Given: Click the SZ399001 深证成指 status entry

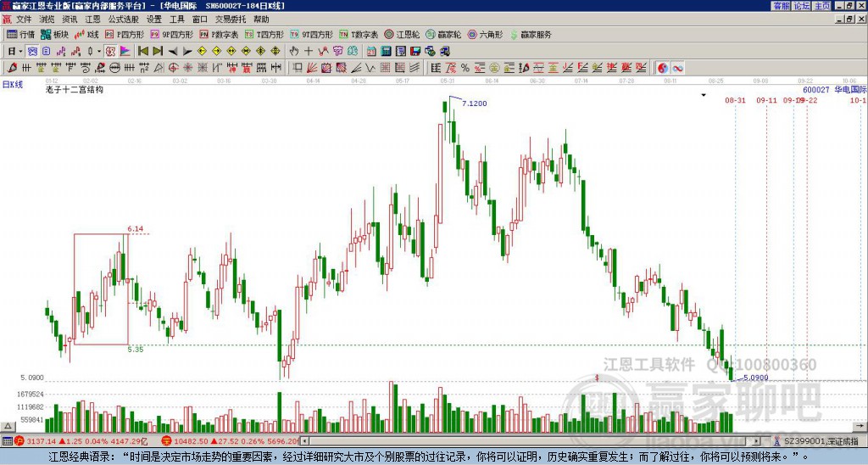Looking at the screenshot, I should (821, 441).
